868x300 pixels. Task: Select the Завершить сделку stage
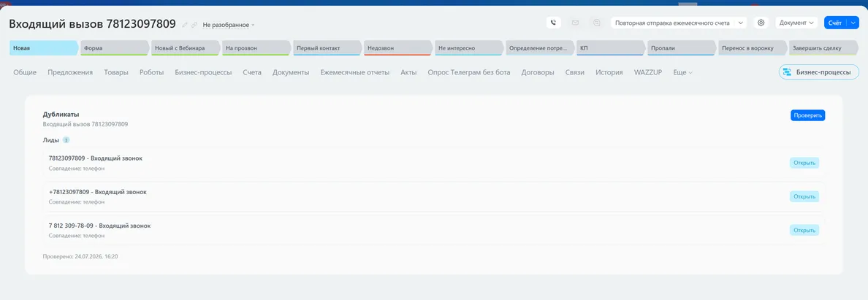[x=823, y=48]
